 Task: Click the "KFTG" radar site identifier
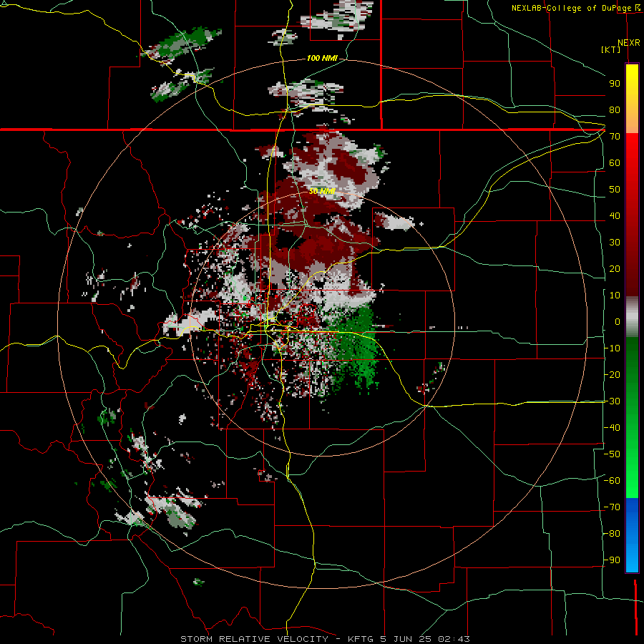click(361, 639)
